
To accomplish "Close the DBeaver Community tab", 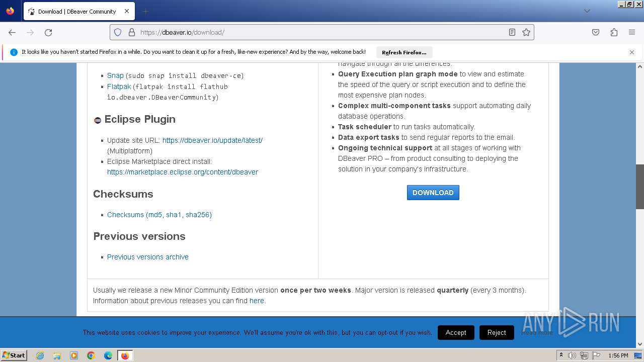I will tap(127, 11).
